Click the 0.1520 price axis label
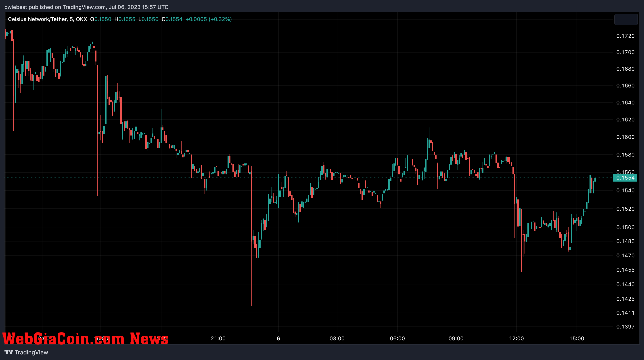 (625, 209)
